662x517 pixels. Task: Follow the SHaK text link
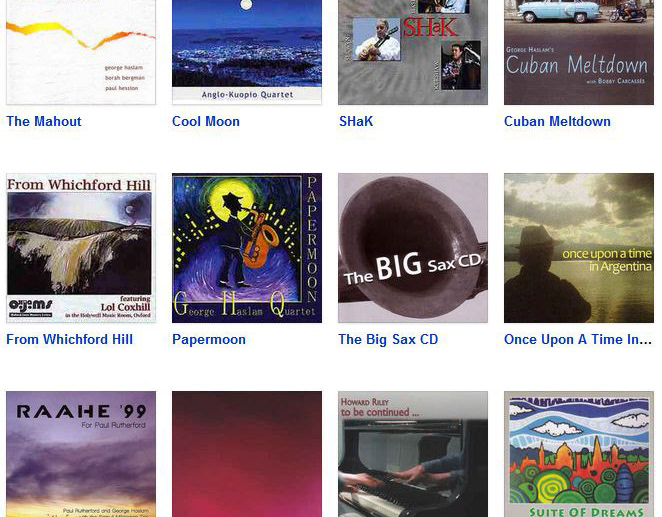(356, 122)
